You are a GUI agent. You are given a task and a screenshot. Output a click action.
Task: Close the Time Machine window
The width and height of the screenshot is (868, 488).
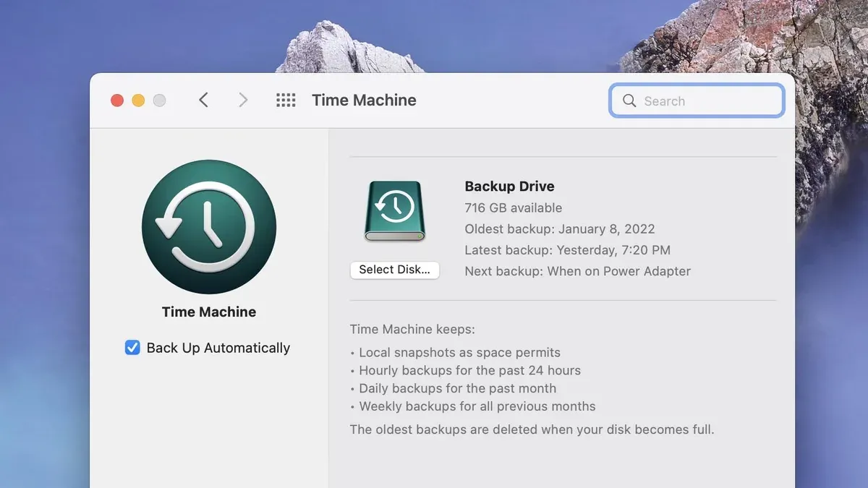pos(117,100)
